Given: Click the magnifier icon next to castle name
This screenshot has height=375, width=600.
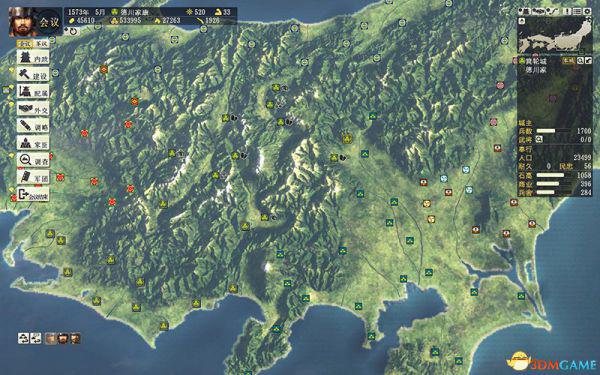Looking at the screenshot, I should click(x=580, y=60).
